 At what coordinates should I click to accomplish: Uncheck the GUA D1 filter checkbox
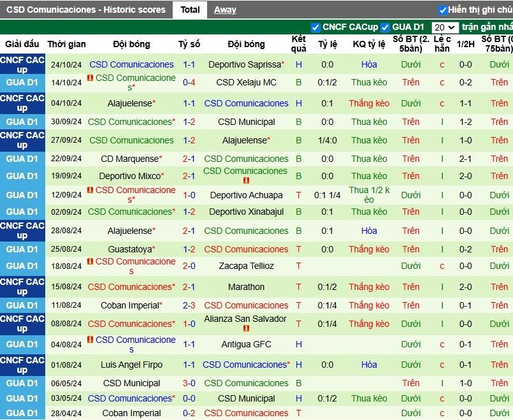(385, 27)
